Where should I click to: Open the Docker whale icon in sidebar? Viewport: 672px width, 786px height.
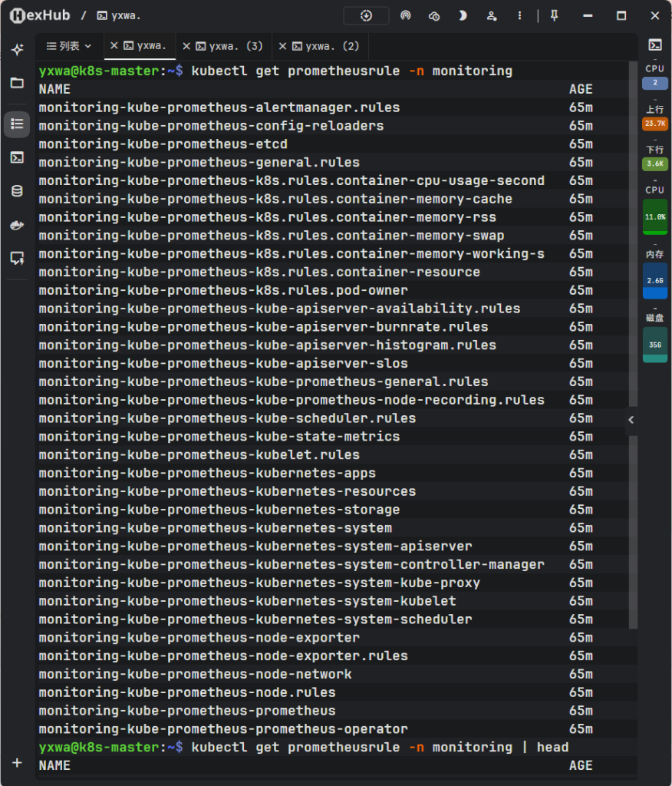pos(17,225)
